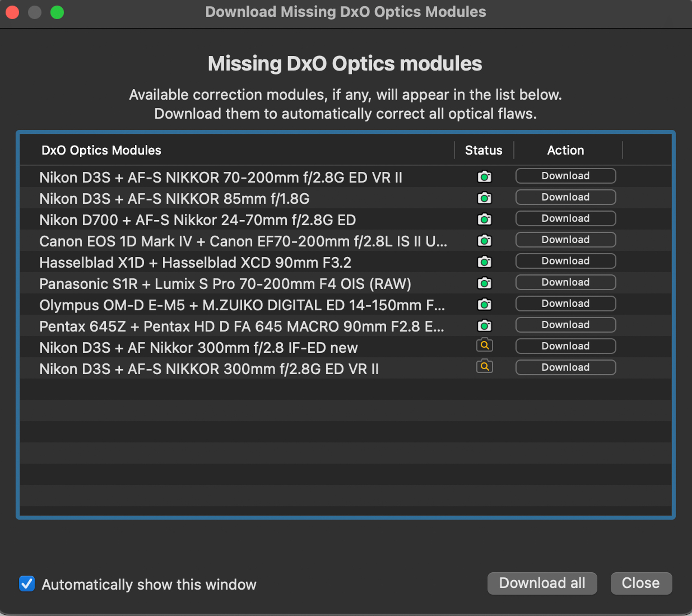Viewport: 692px width, 616px height.
Task: Click magnifier status icon for AF Nikkor 300mm IF-ED new
Action: (x=484, y=345)
